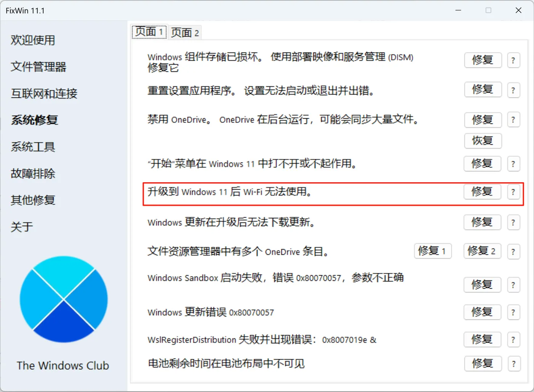Click 恢复 to restore OneDrive
Image resolution: width=534 pixels, height=392 pixels.
click(x=483, y=141)
